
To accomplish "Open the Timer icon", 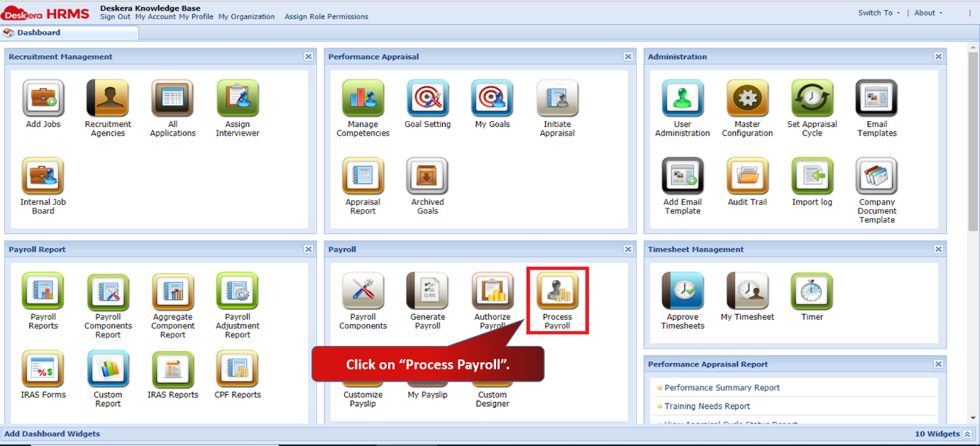I will click(812, 291).
